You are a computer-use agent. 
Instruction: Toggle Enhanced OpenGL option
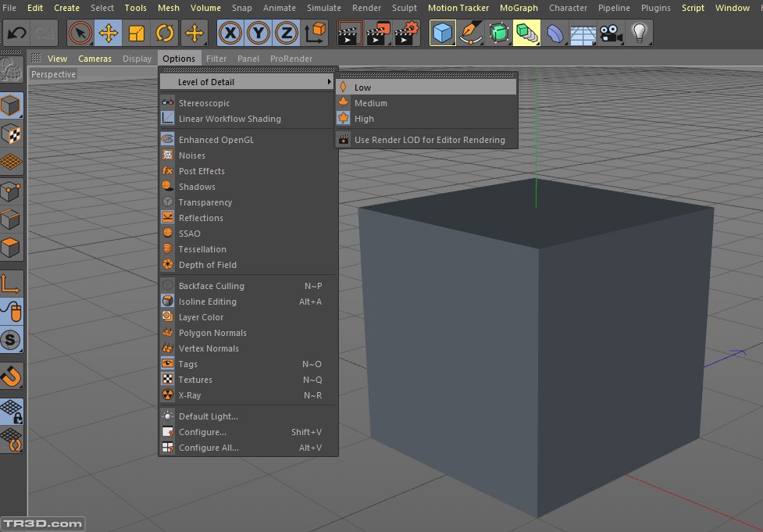tap(216, 140)
